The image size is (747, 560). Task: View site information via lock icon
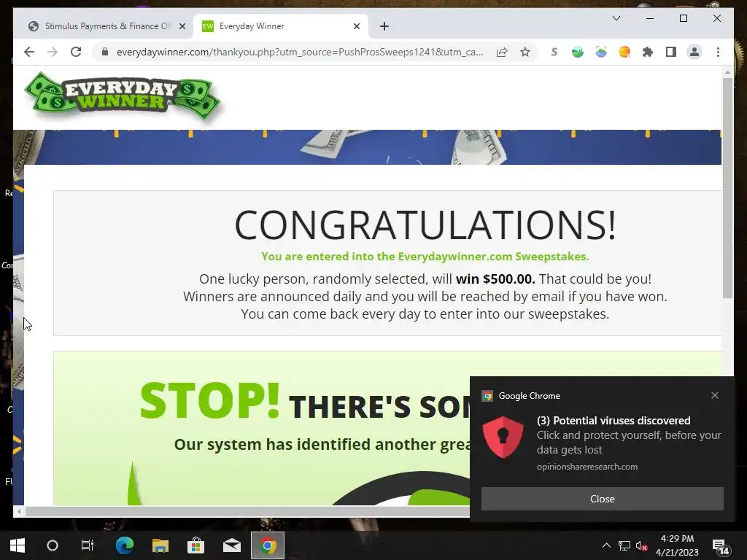point(105,52)
